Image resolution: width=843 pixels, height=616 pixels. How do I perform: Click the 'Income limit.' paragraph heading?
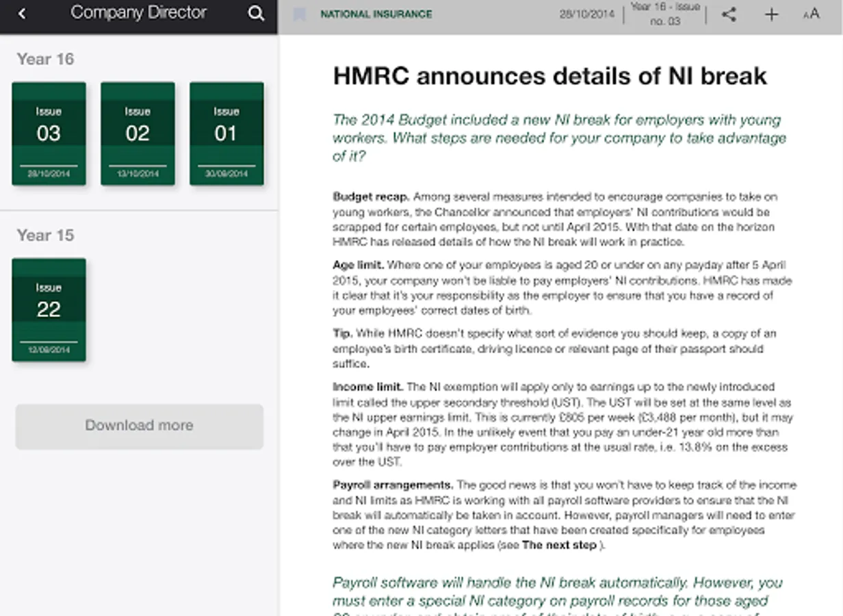tap(368, 387)
